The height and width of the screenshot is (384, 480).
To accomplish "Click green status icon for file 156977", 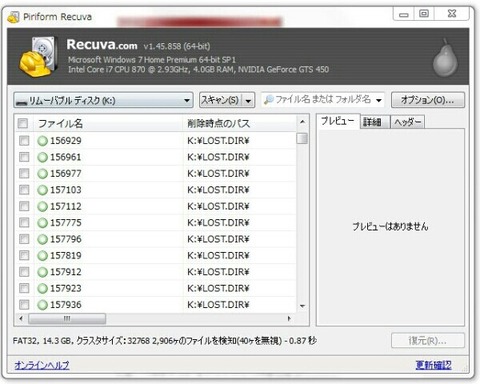I will click(x=42, y=174).
